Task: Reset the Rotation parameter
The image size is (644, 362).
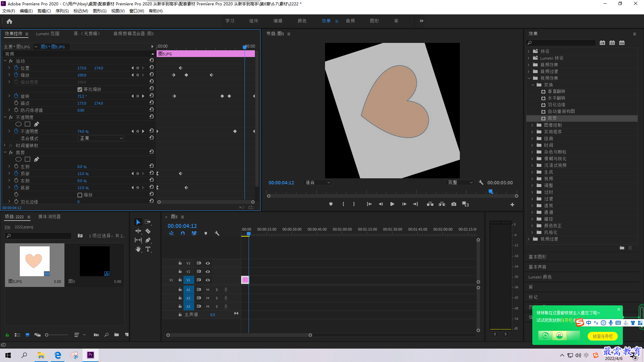Action: (152, 96)
